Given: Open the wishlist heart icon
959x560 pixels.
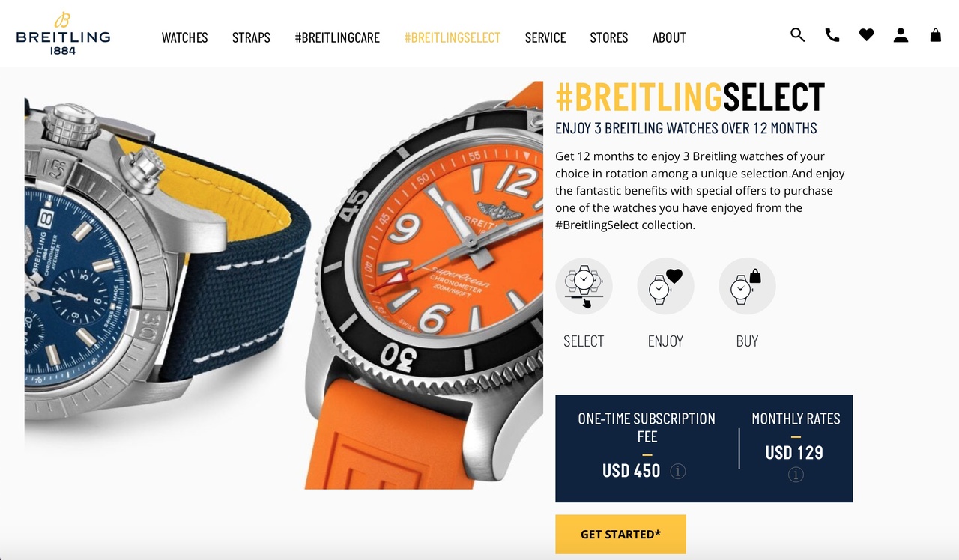Looking at the screenshot, I should pyautogui.click(x=867, y=34).
